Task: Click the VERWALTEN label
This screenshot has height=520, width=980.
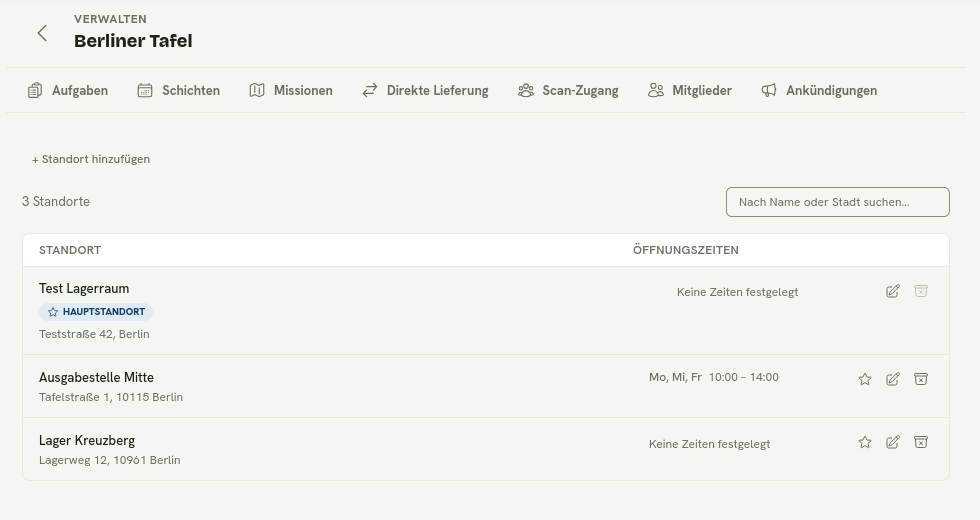Action: (110, 19)
